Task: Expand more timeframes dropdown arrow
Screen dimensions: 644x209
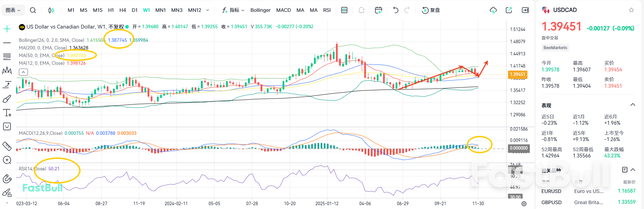Action: pyautogui.click(x=208, y=10)
